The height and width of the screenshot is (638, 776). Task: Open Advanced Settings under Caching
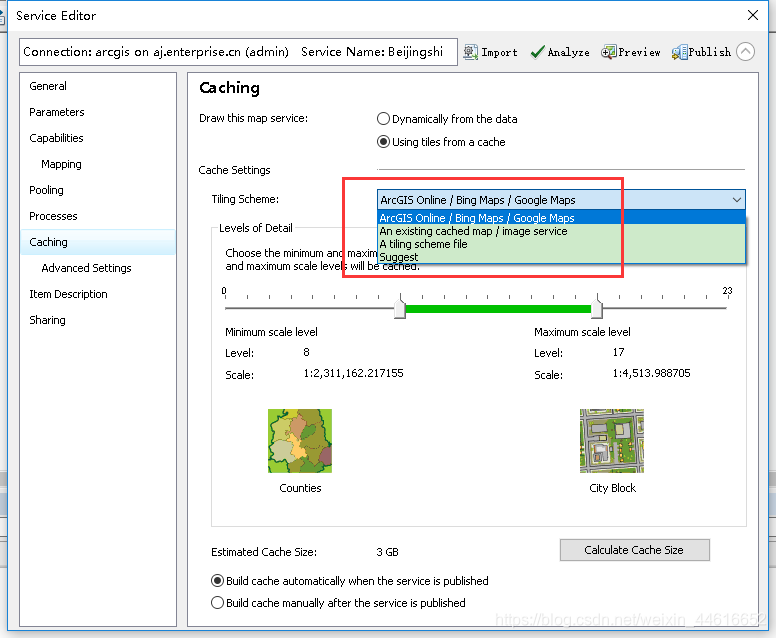click(x=86, y=268)
